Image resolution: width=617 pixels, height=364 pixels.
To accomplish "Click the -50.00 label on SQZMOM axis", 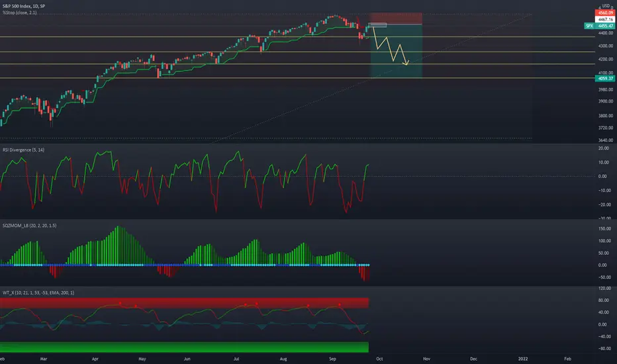I will [604, 277].
